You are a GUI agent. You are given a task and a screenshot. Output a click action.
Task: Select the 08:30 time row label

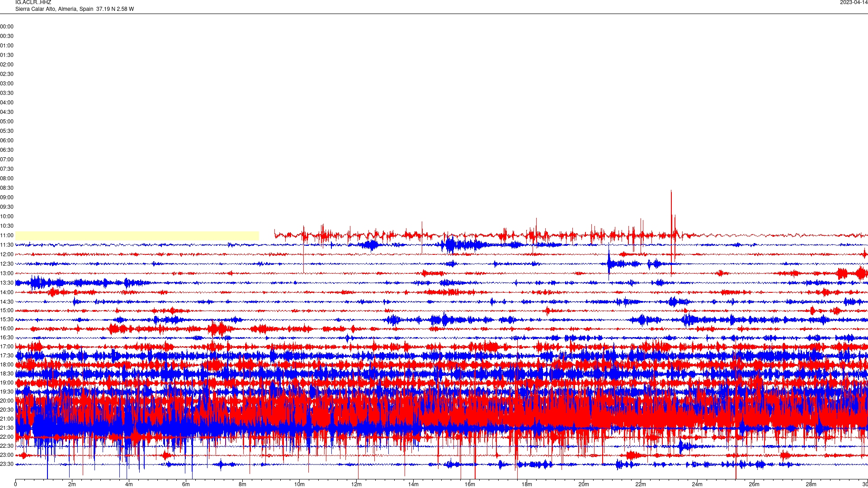[7, 188]
